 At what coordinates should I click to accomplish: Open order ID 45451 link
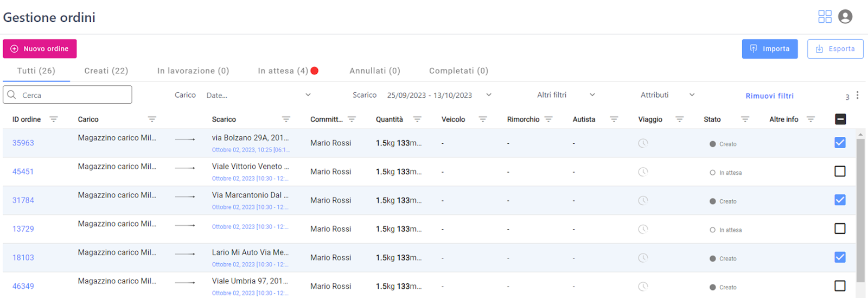tap(23, 172)
